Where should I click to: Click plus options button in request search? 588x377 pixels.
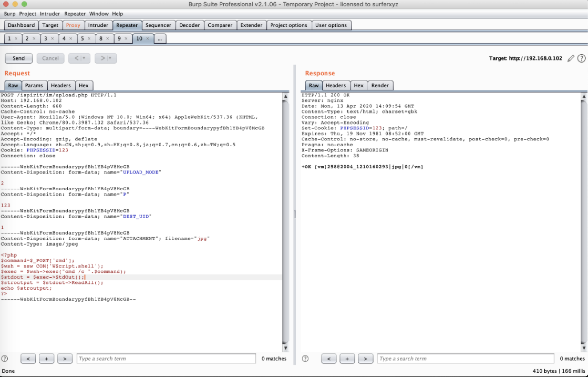pyautogui.click(x=47, y=359)
